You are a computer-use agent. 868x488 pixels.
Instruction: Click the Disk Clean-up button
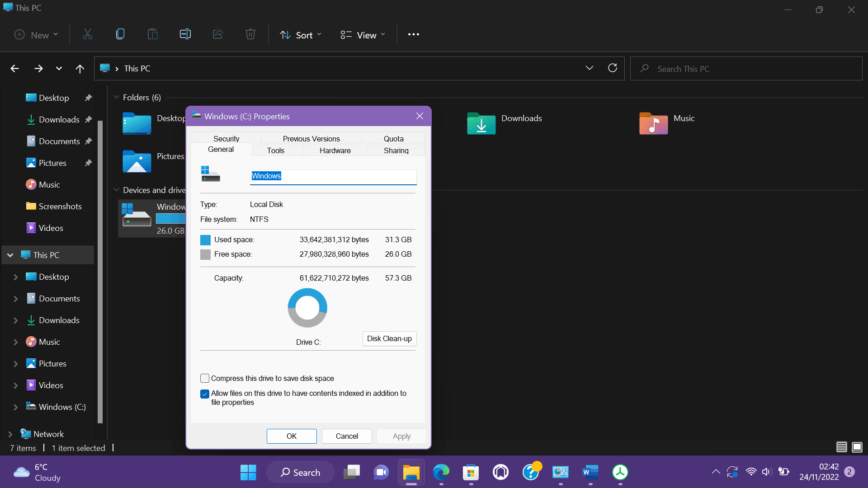coord(389,338)
